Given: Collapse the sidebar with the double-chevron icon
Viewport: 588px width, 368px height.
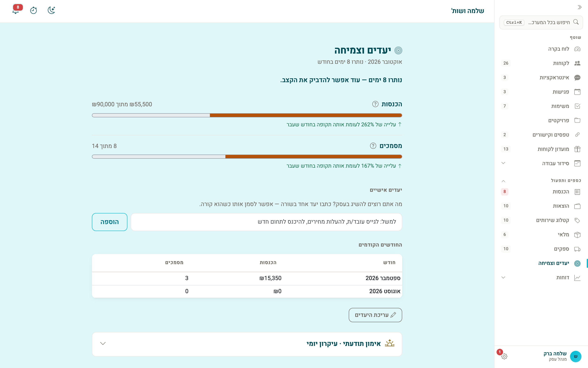Looking at the screenshot, I should 579,7.
